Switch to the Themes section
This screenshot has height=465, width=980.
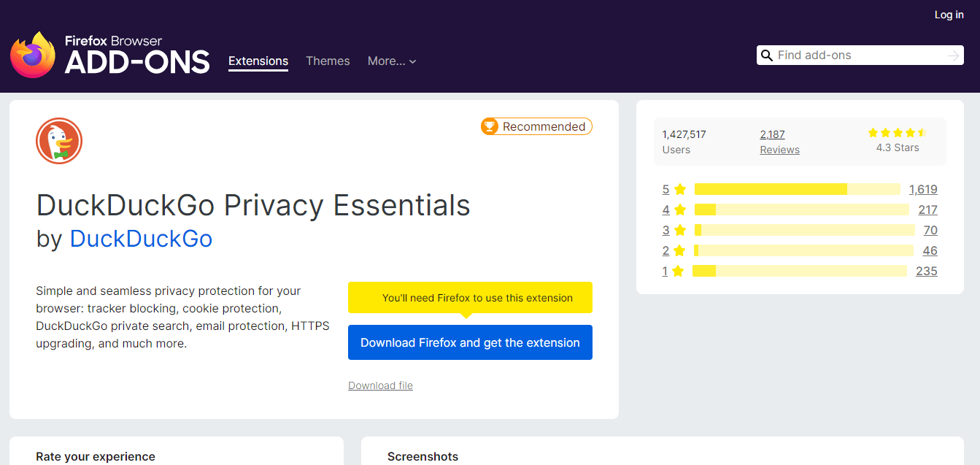coord(328,61)
